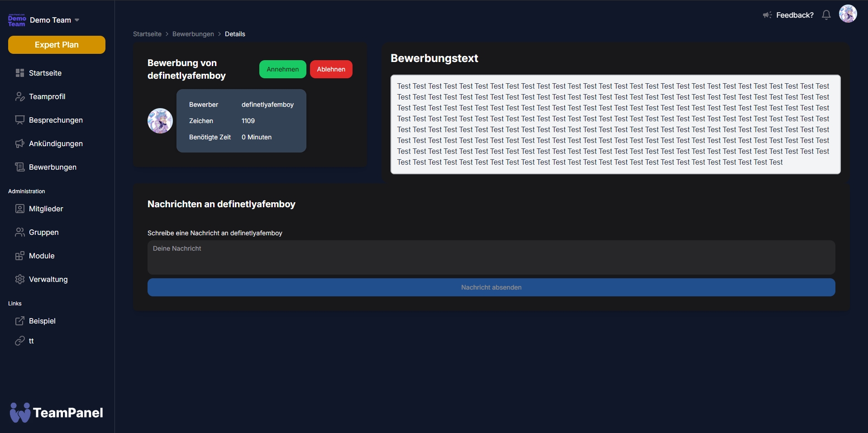This screenshot has height=433, width=868.
Task: Reject the application with Ablehnen
Action: tap(331, 69)
